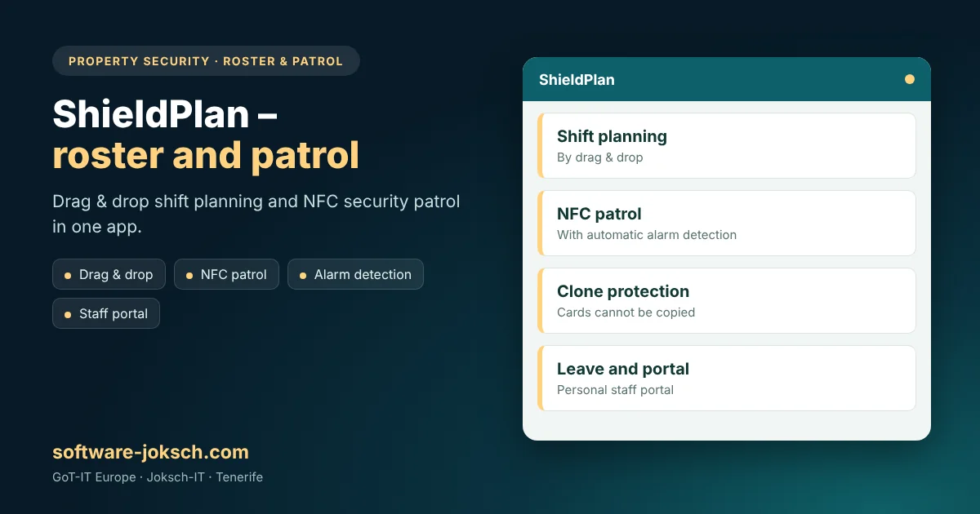Click the Property Security · Roster & Patrol badge
This screenshot has width=980, height=514.
206,61
